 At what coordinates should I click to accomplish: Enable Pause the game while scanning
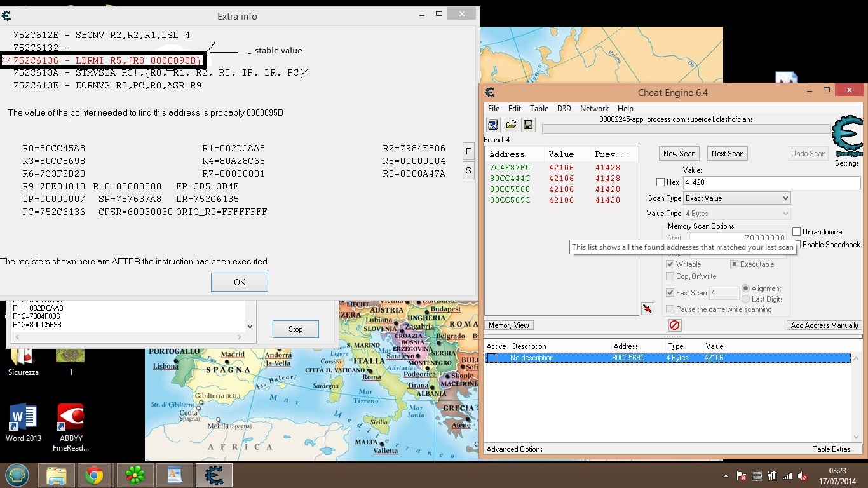coord(670,309)
